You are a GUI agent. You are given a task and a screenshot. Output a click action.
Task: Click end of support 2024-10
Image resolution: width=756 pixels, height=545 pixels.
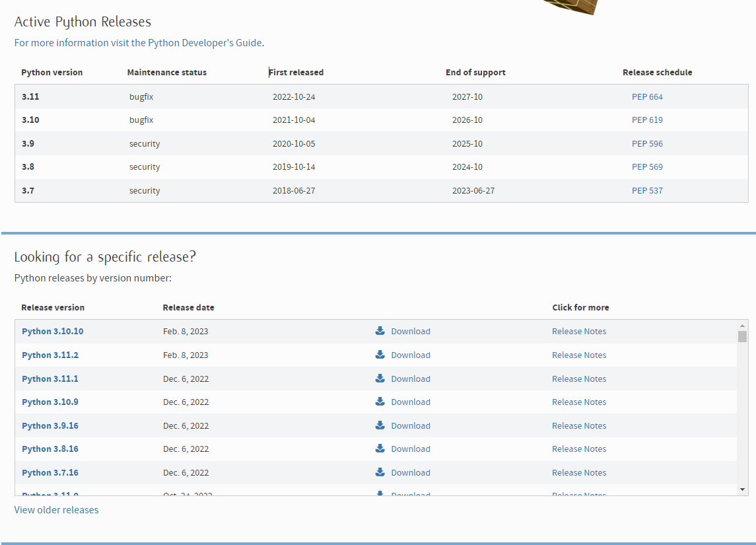coord(467,167)
